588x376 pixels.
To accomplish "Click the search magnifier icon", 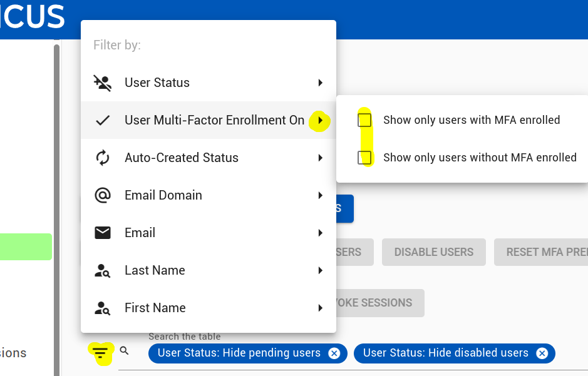I will 124,351.
